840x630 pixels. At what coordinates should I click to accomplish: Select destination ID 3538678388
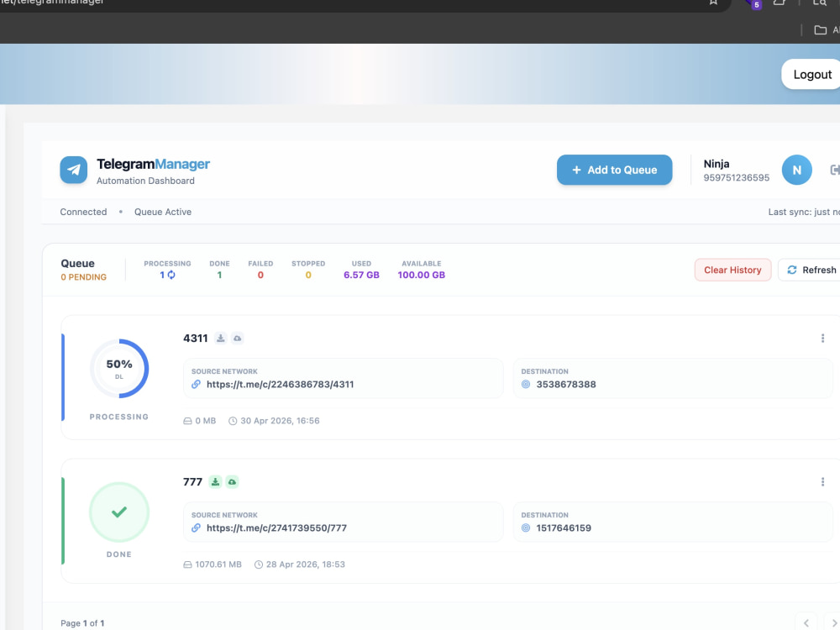click(565, 384)
